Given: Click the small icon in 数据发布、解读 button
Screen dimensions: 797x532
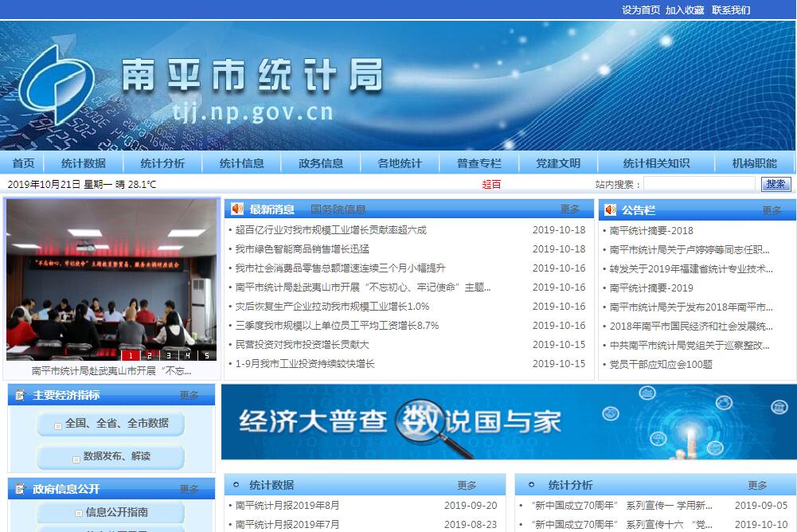Looking at the screenshot, I should tap(75, 457).
